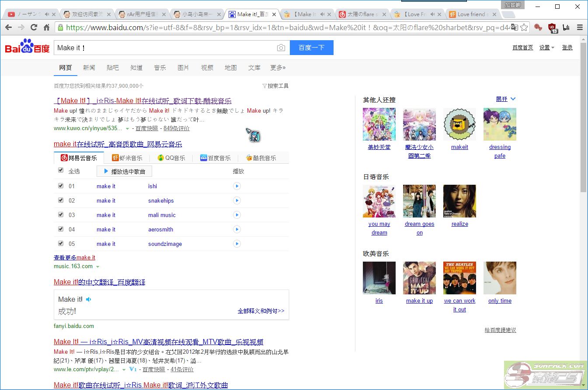Click the Baidu logo
The height and width of the screenshot is (390, 588).
pos(27,47)
